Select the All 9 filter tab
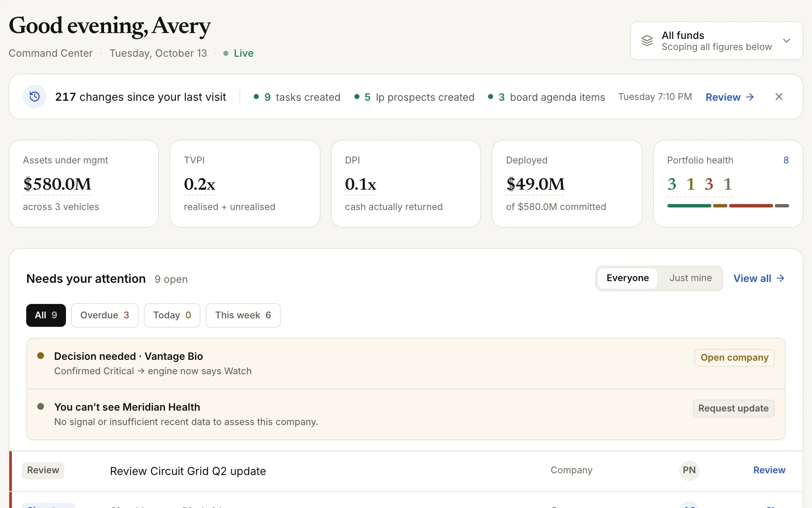Viewport: 812px width, 508px height. pos(46,315)
